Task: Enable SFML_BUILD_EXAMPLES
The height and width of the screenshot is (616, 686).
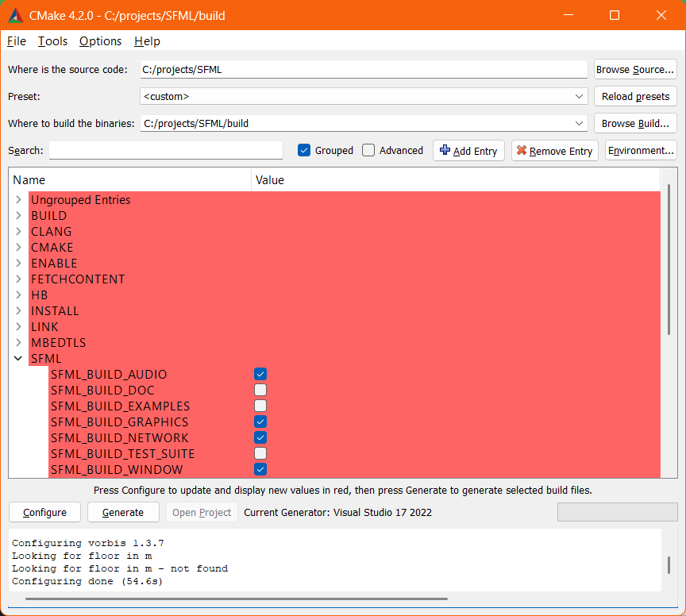Action: point(260,406)
